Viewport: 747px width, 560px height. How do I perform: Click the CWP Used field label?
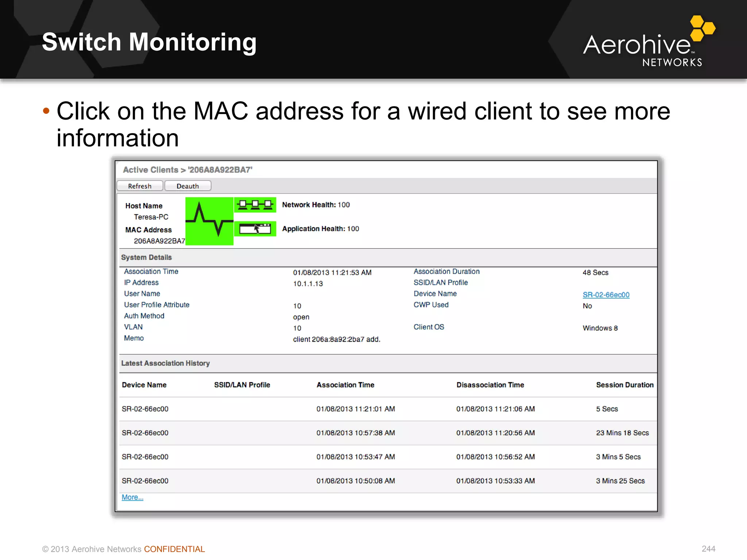pos(431,305)
